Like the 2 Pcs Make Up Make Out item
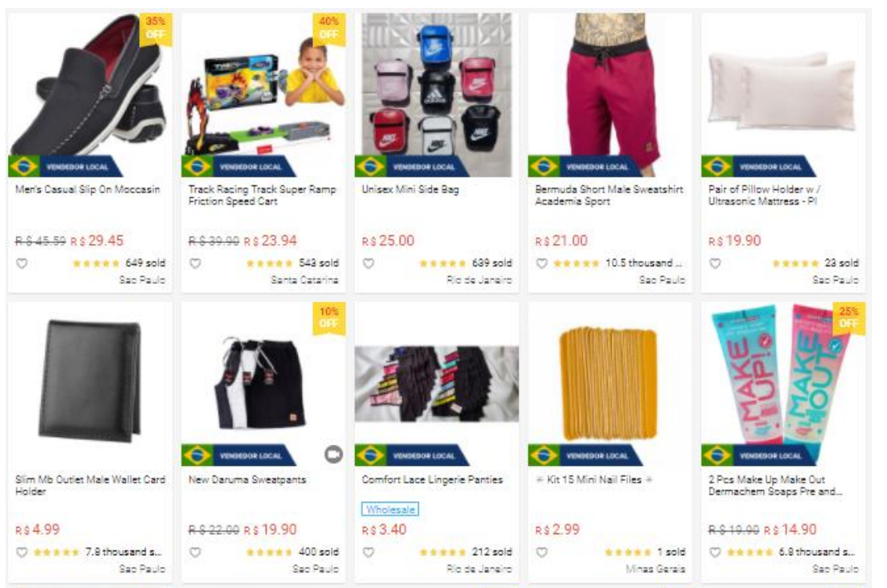Viewport: 887px width, 588px height. click(715, 552)
